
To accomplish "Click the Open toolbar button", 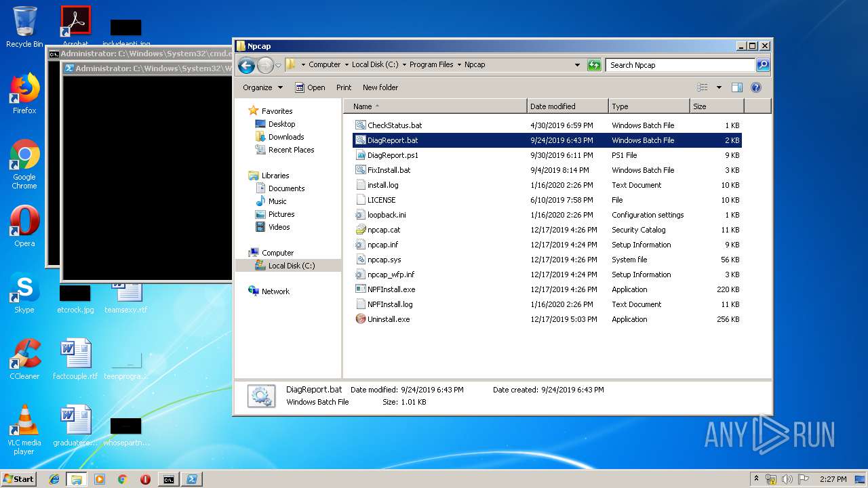I will pyautogui.click(x=310, y=87).
